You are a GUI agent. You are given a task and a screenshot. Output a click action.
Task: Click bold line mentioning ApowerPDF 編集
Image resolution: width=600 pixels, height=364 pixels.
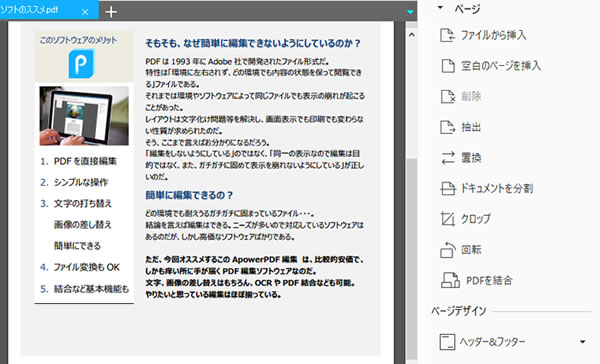click(x=254, y=260)
